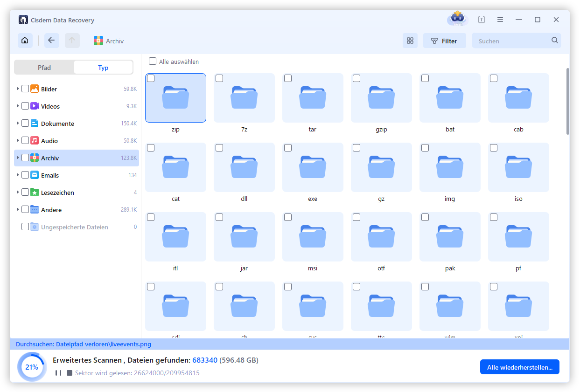Click the up-level arrow icon
The height and width of the screenshot is (392, 580).
pyautogui.click(x=72, y=41)
